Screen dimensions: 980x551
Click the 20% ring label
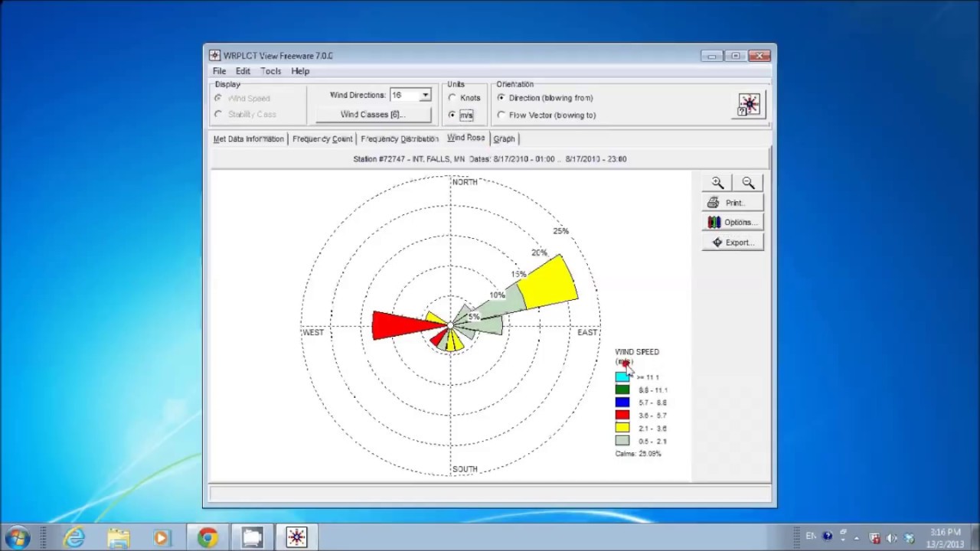click(x=540, y=253)
